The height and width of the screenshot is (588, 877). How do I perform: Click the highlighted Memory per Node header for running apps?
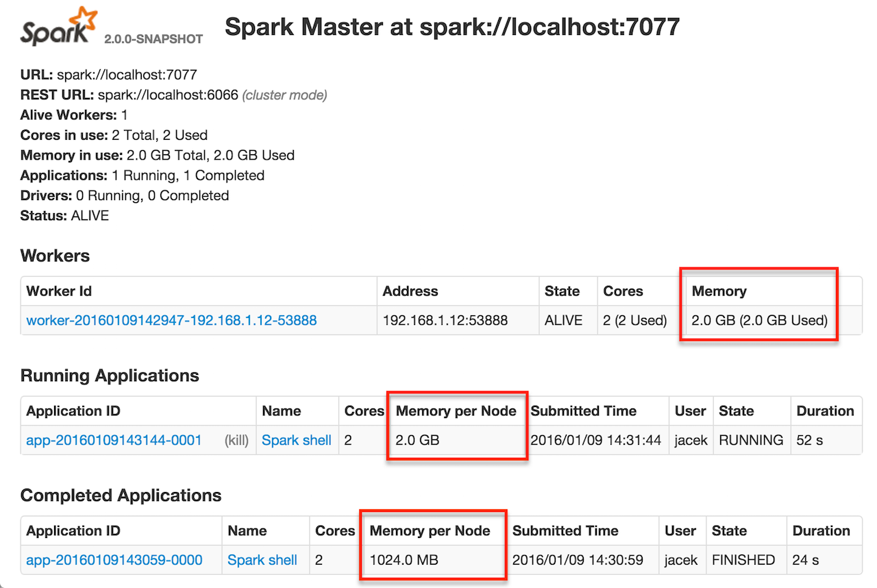[456, 411]
